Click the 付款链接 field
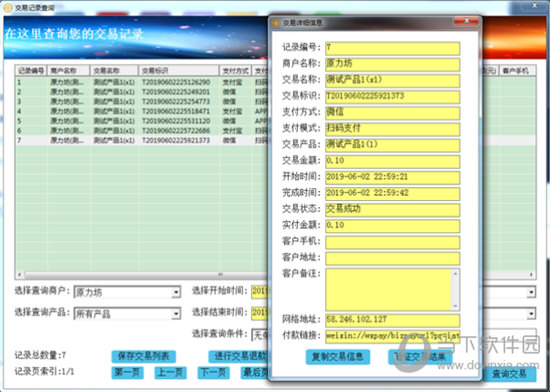 (x=393, y=336)
